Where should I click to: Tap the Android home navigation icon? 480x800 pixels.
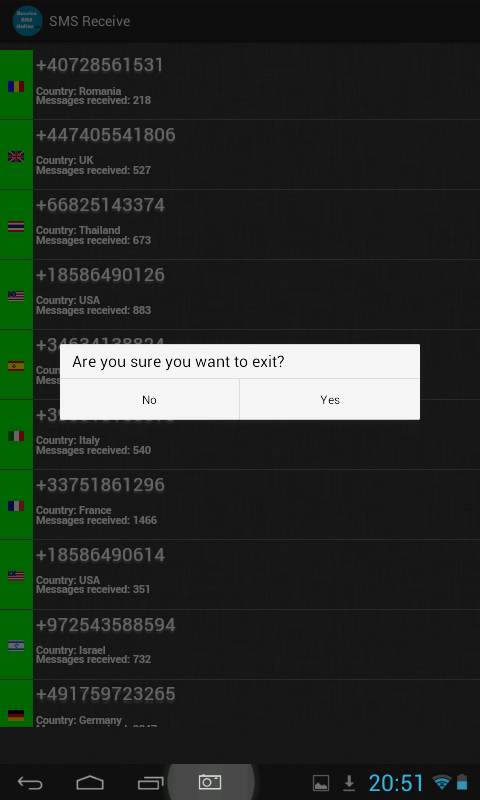(90, 782)
